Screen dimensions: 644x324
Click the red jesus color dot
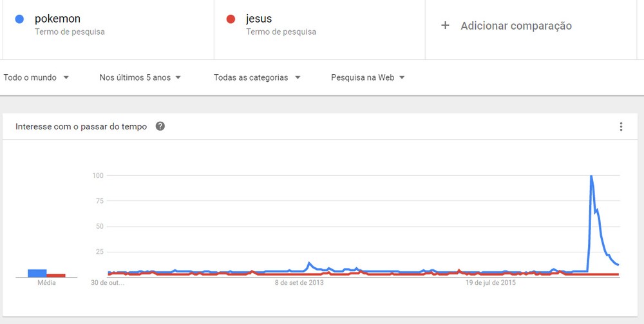click(231, 19)
